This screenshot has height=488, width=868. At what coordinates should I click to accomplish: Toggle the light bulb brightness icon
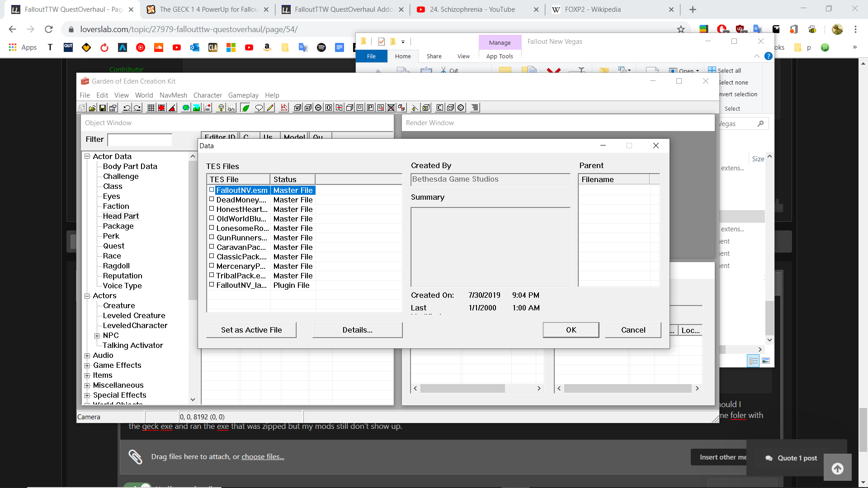pyautogui.click(x=221, y=108)
